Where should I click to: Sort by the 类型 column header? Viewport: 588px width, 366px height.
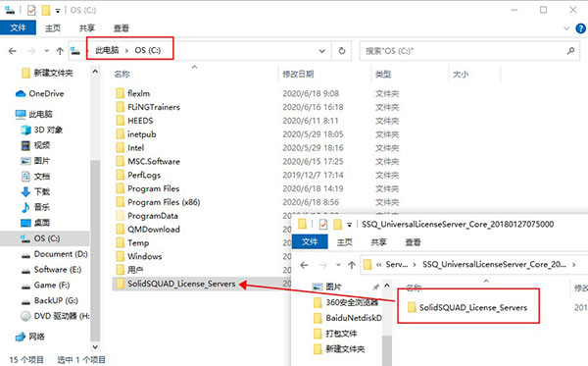coord(383,75)
